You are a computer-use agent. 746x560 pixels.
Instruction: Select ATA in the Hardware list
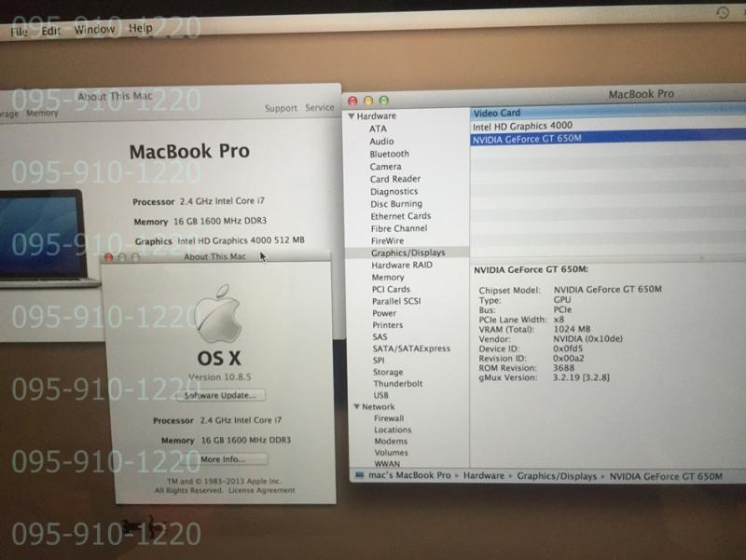click(378, 129)
